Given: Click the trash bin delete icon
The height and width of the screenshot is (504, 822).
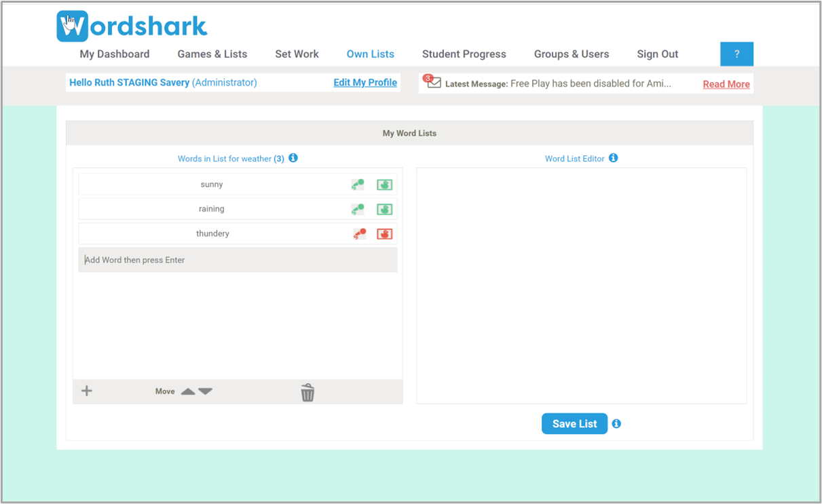Looking at the screenshot, I should point(307,392).
